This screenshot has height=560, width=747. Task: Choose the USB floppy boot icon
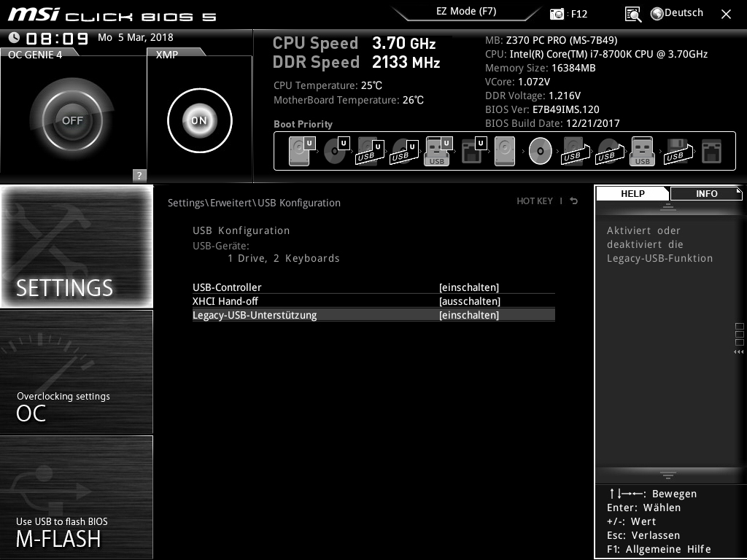[678, 151]
